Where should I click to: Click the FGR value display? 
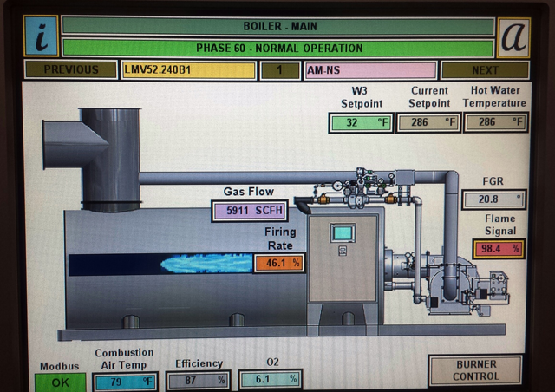[x=493, y=199]
